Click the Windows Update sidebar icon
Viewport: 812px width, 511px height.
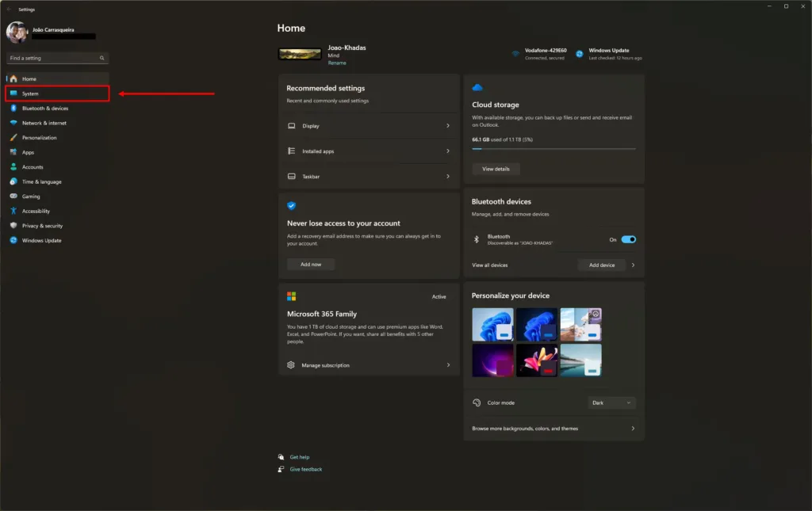pos(13,240)
